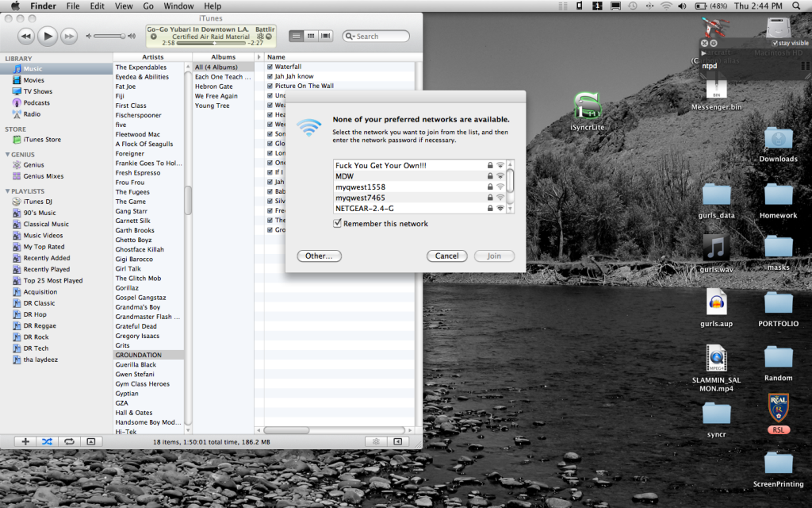Open the Window menu
This screenshot has height=508, width=812.
[178, 6]
